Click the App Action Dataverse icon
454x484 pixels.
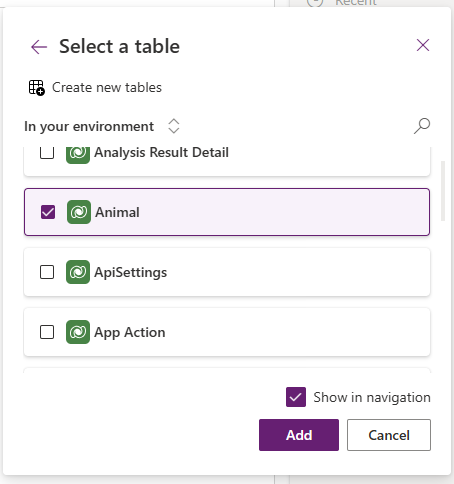(x=78, y=332)
